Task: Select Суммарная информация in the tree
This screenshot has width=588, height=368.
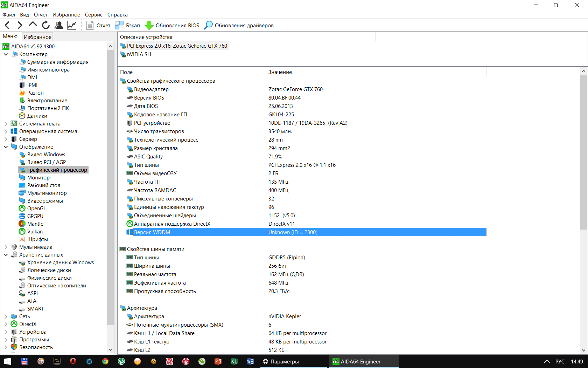Action: 58,62
